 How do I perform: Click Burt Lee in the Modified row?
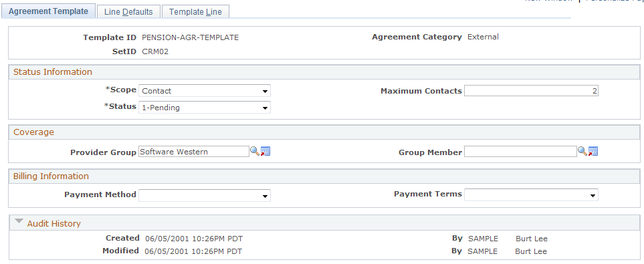(x=531, y=251)
